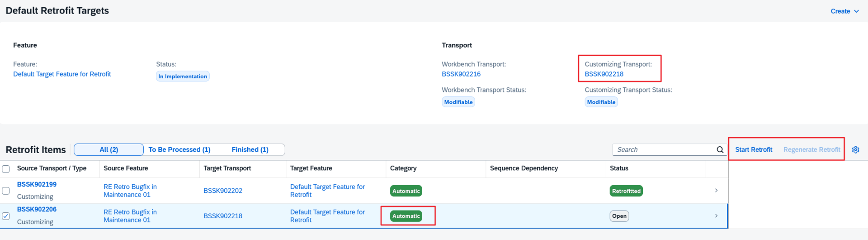
Task: Open source transport BSSK902206 link
Action: pyautogui.click(x=37, y=209)
